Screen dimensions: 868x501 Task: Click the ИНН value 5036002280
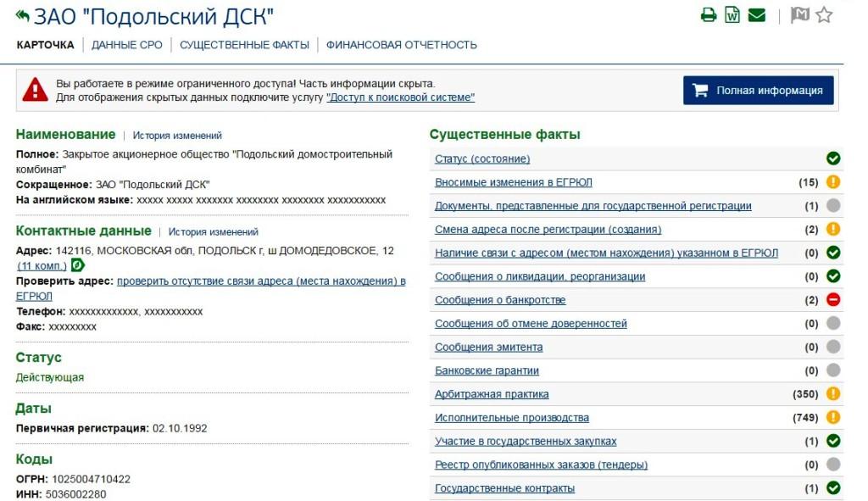[75, 494]
